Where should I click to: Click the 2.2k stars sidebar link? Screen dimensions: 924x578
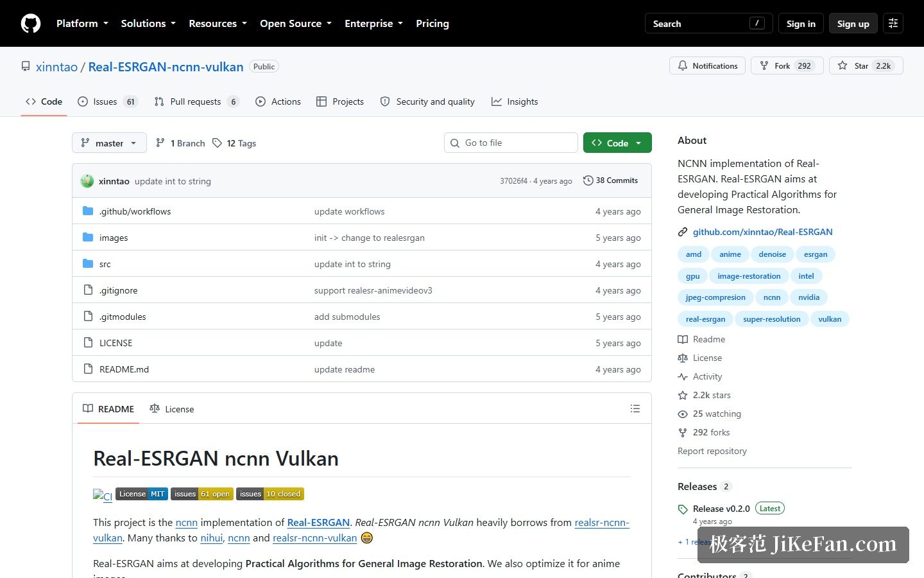coord(704,396)
